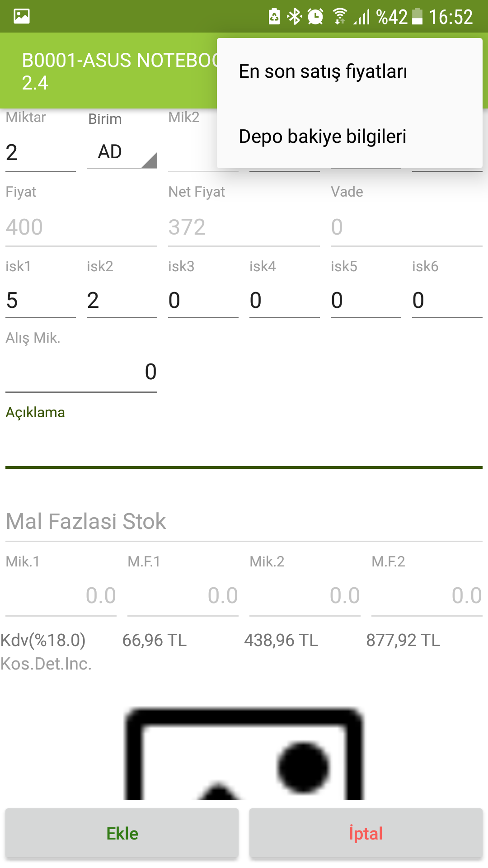Focus the Alış Mik. input field
488x868 pixels.
pyautogui.click(x=81, y=372)
